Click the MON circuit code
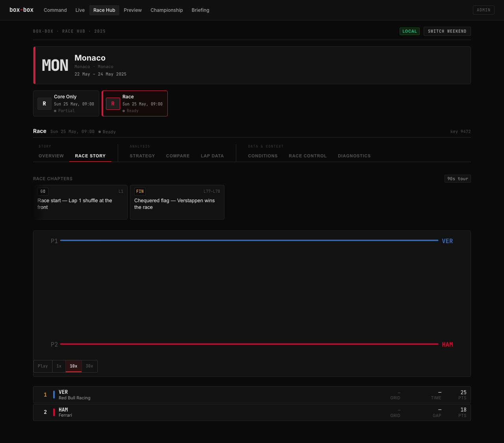The width and height of the screenshot is (504, 443). [55, 65]
